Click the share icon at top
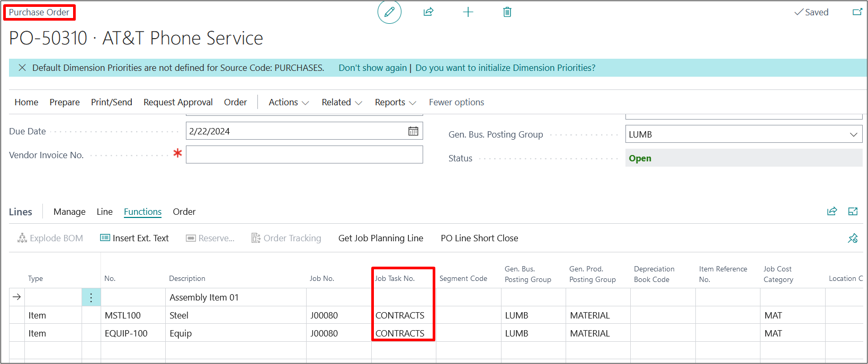The image size is (868, 364). tap(428, 12)
